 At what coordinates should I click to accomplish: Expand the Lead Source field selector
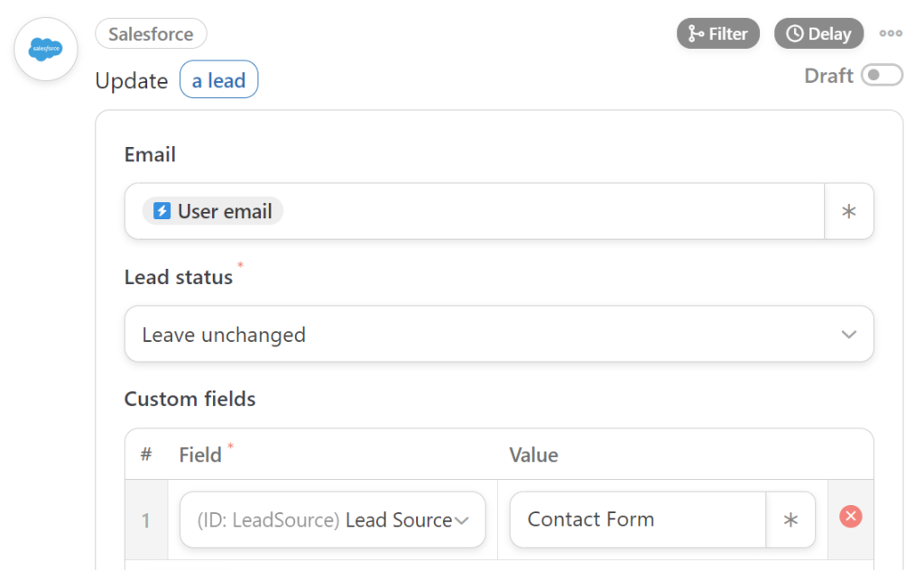(463, 519)
